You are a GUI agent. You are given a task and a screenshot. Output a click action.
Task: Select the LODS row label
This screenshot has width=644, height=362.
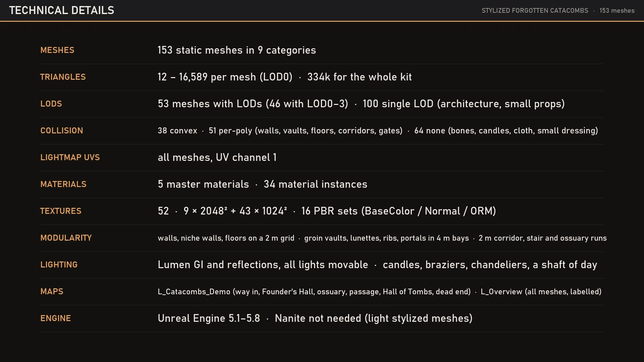pos(51,104)
